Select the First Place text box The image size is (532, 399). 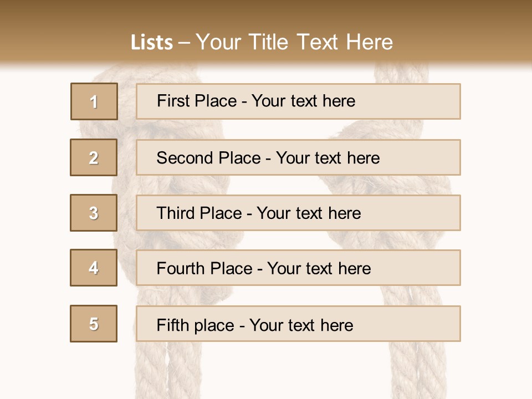298,101
